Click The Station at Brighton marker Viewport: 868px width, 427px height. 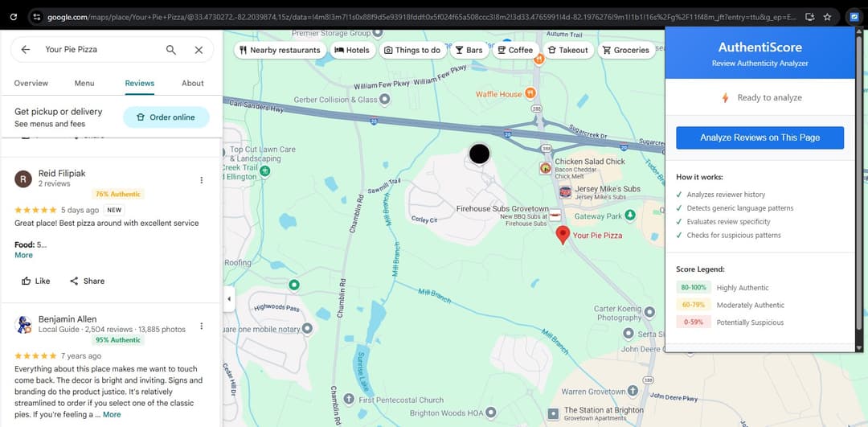(x=553, y=413)
